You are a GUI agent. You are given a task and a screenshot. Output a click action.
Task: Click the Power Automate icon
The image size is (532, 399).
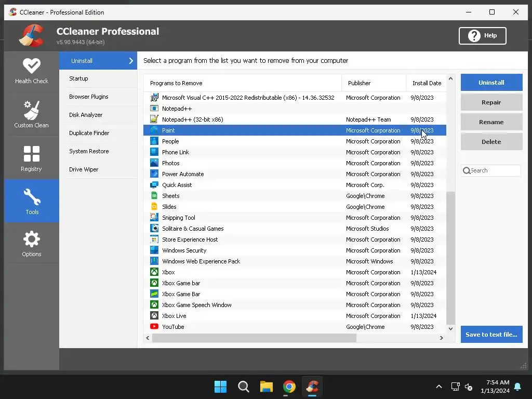[154, 174]
